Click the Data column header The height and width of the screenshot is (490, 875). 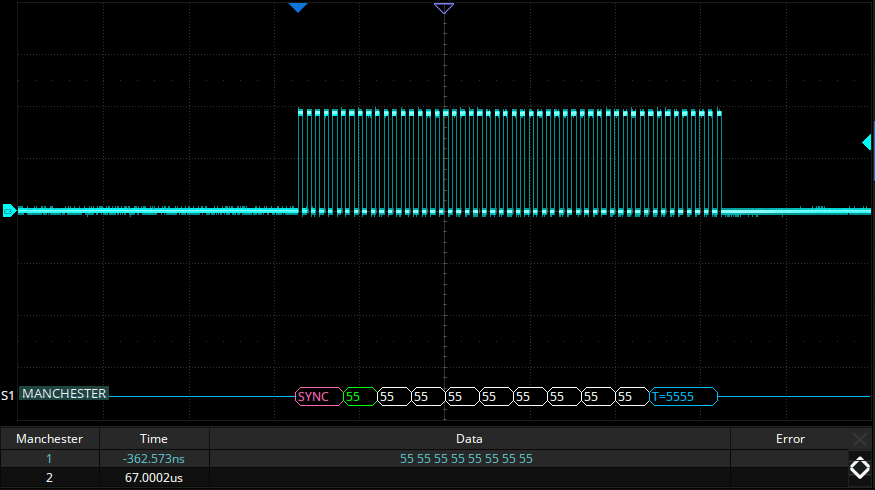[469, 439]
